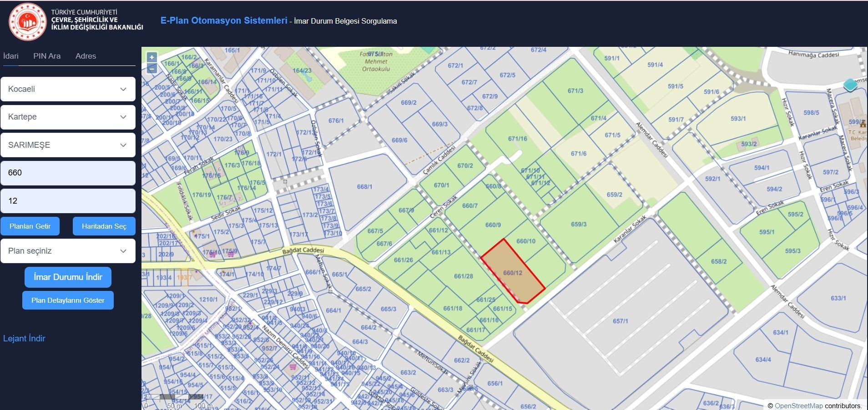Open the Kocaeli province dropdown
The height and width of the screenshot is (410, 868).
[68, 89]
